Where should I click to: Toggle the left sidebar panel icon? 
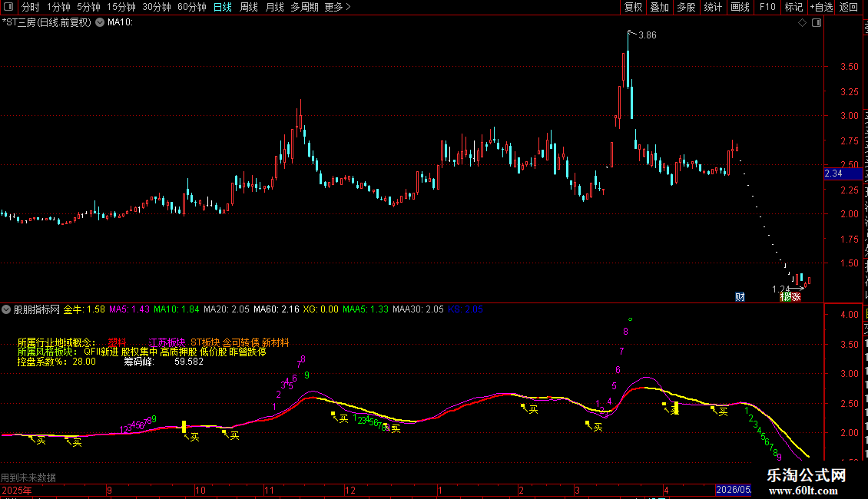8,7
